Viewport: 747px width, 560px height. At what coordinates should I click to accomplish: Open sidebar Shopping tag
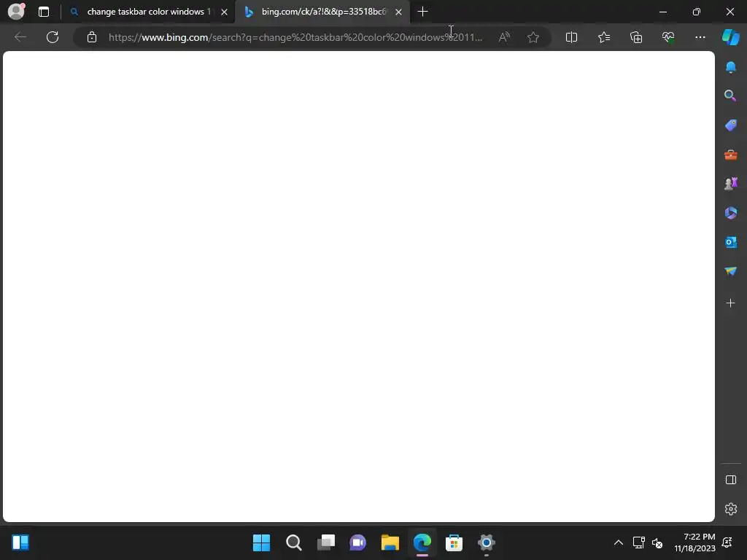[x=731, y=125]
